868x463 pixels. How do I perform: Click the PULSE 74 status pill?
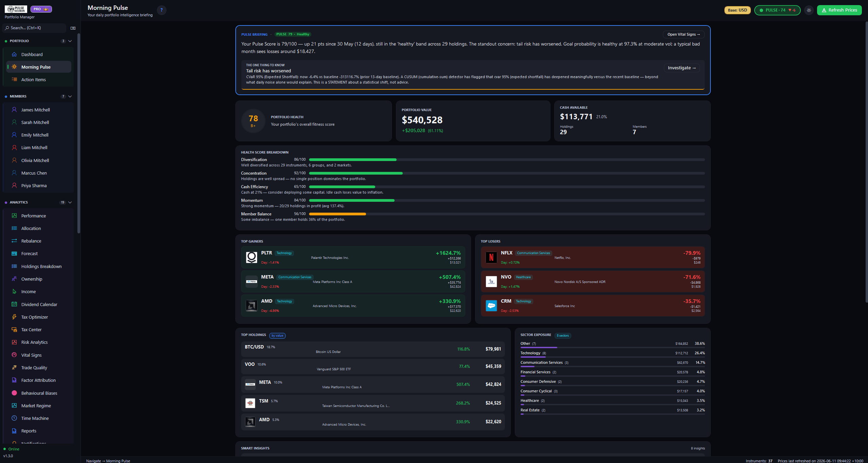coord(777,10)
